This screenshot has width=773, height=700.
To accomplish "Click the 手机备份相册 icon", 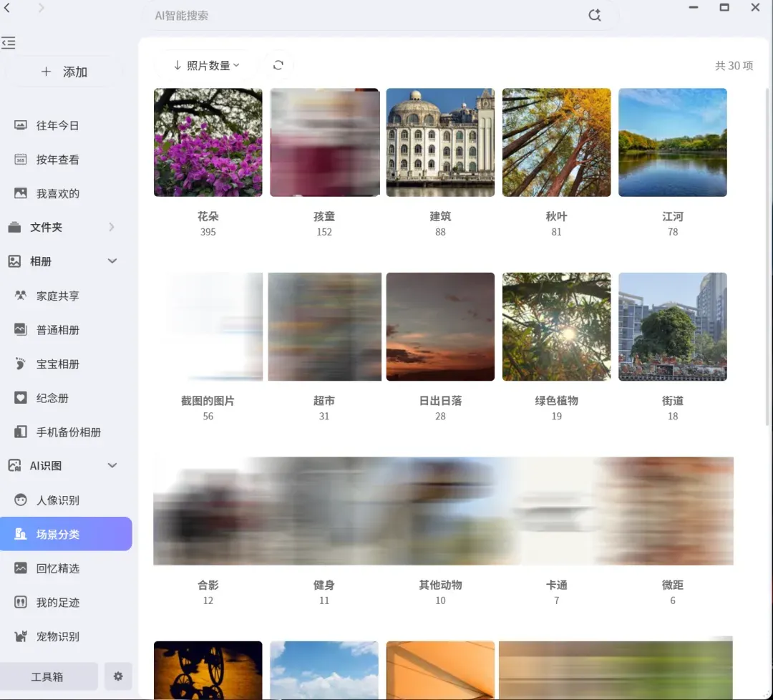I will (21, 432).
